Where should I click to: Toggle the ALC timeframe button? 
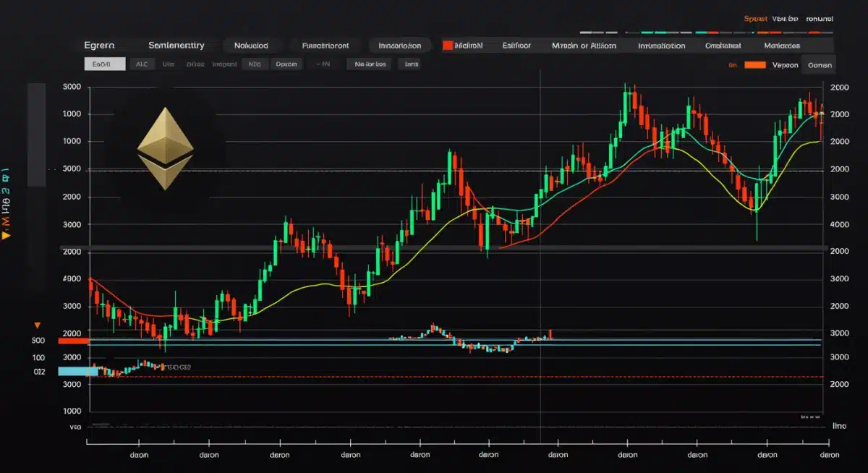(x=142, y=64)
